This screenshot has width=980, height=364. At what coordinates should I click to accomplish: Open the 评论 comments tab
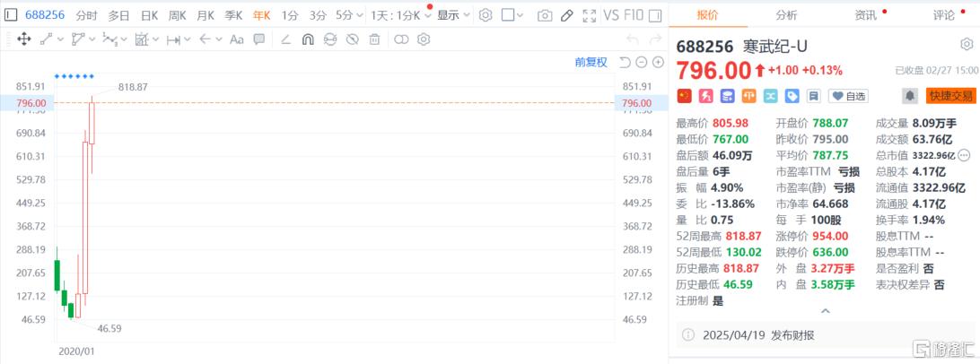coord(944,15)
